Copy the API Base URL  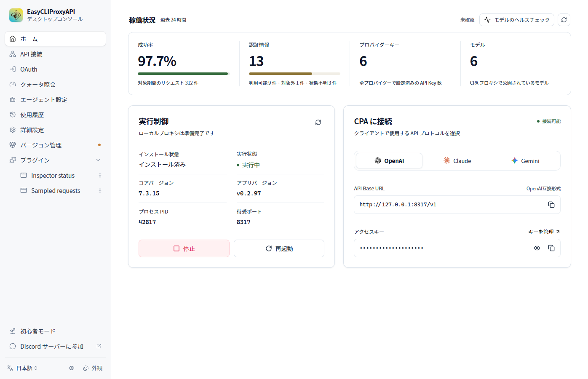pyautogui.click(x=551, y=205)
